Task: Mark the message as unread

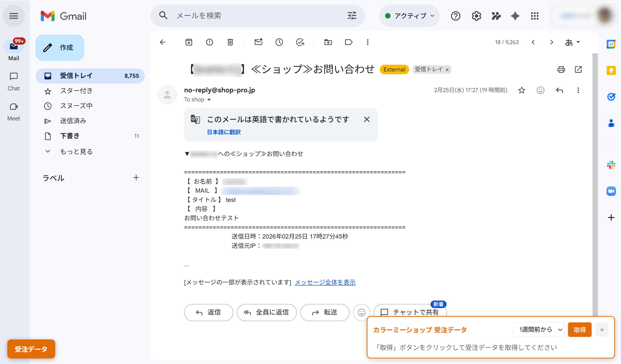Action: (258, 42)
